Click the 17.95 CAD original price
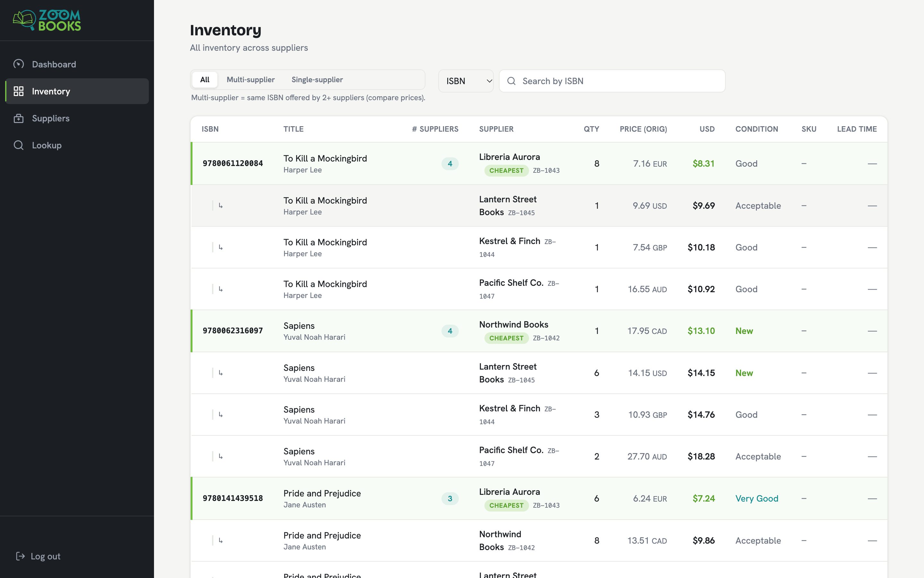Viewport: 924px width, 578px height. click(647, 331)
